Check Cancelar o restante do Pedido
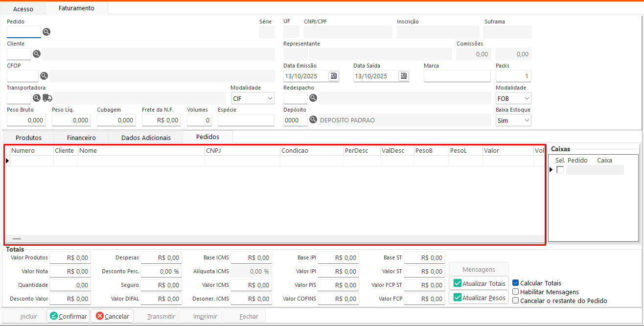 point(515,301)
